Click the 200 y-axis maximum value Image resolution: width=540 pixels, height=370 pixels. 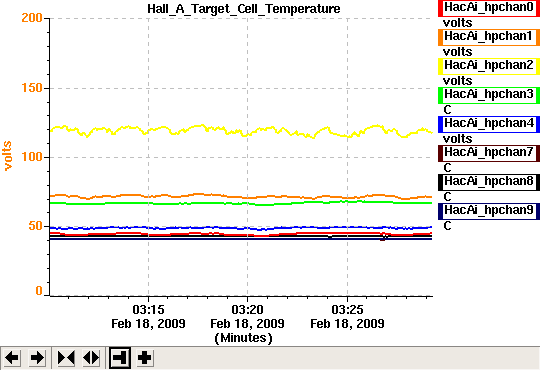32,18
